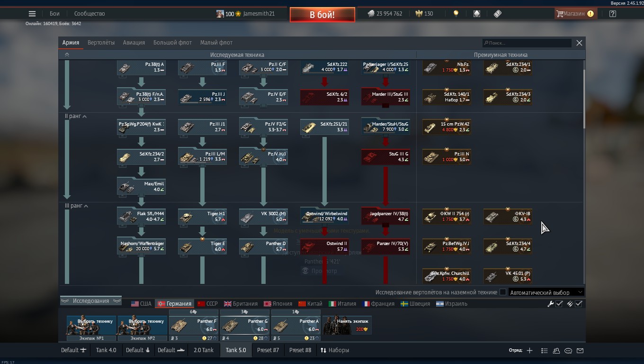The height and width of the screenshot is (364, 644).
Task: Collapse the II ранг section
Action: point(85,117)
